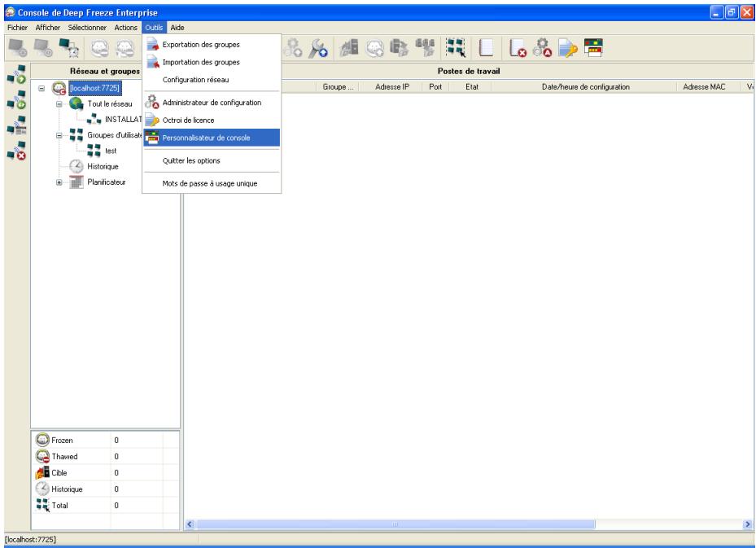Open Mots de passe à usage unique

[212, 183]
